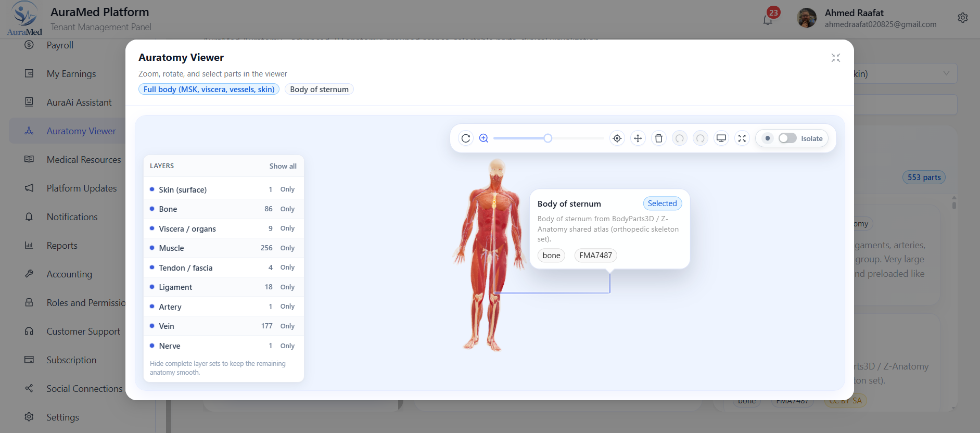Click the Selected badge on sternum card
Screen dimensions: 980x433
[662, 203]
